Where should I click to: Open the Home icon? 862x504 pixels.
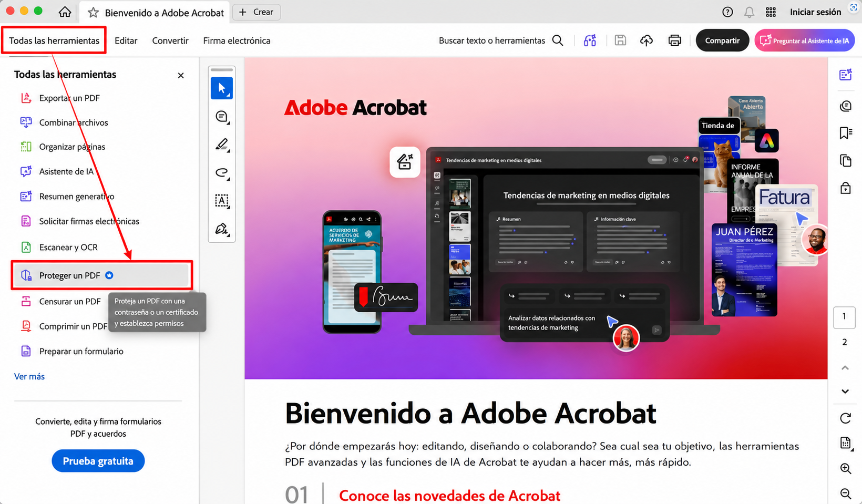65,12
